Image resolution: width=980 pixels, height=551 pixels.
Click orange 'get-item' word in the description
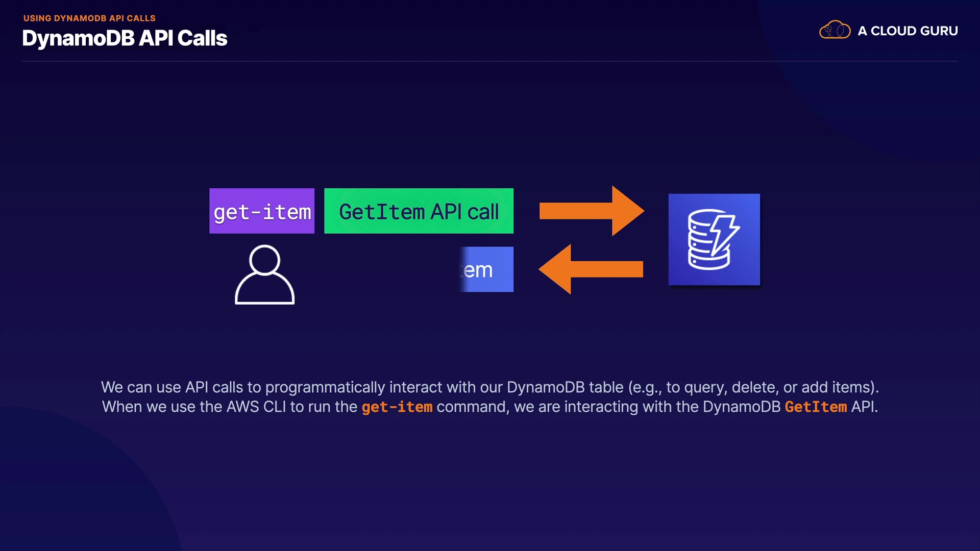(x=397, y=407)
